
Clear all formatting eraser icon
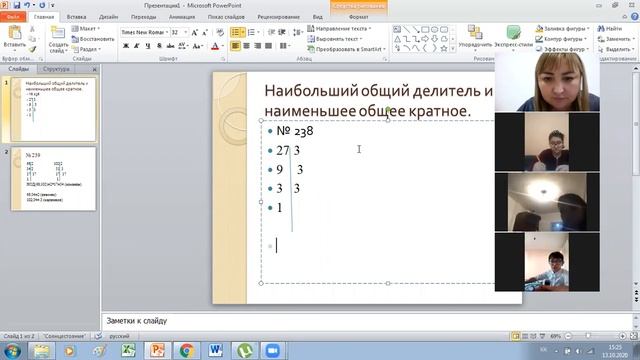(220, 33)
